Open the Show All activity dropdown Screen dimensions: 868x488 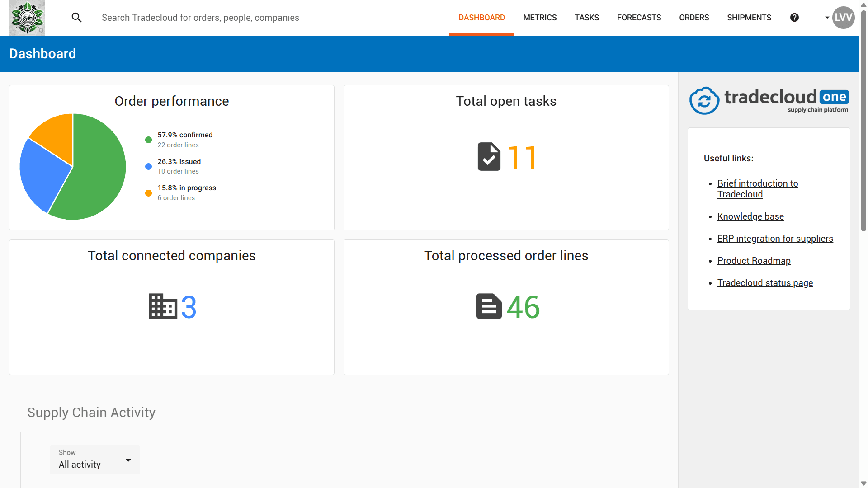pyautogui.click(x=95, y=460)
